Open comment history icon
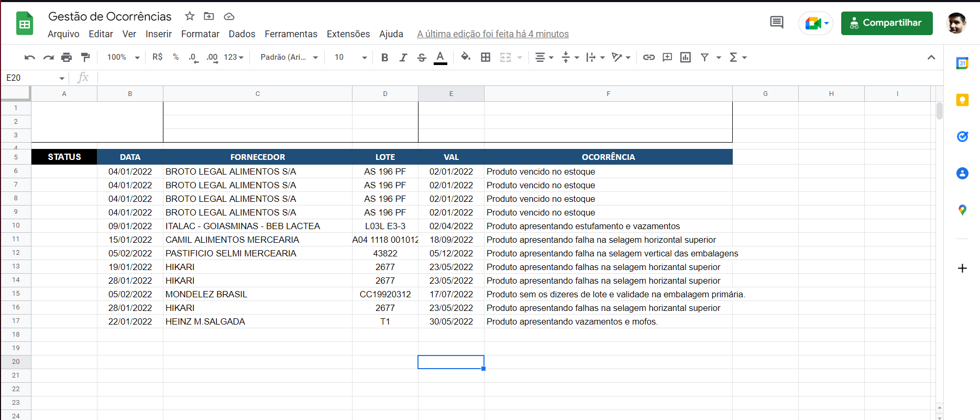Screen dimensions: 980x420 coord(777,23)
